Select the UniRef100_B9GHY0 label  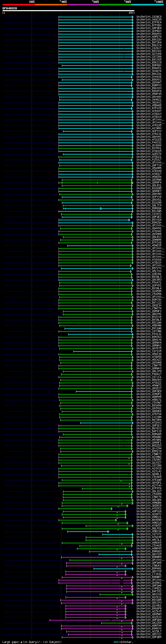point(149,34)
